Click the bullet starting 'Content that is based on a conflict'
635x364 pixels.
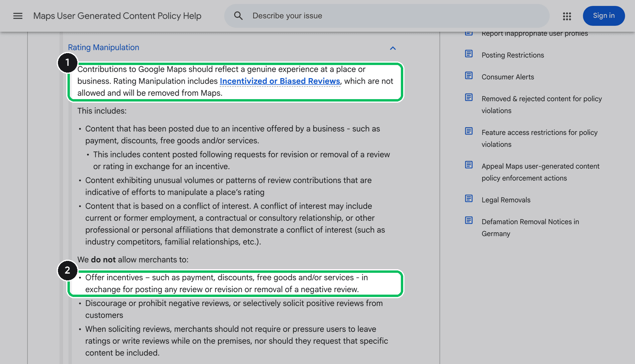235,224
